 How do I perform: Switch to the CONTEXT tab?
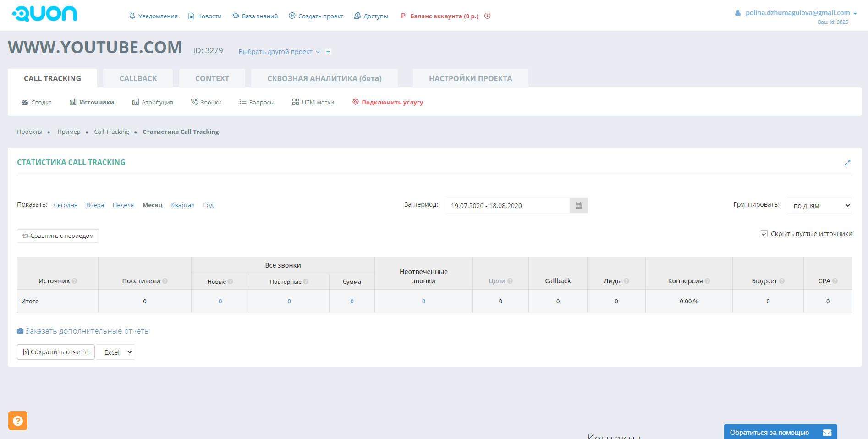pos(212,78)
